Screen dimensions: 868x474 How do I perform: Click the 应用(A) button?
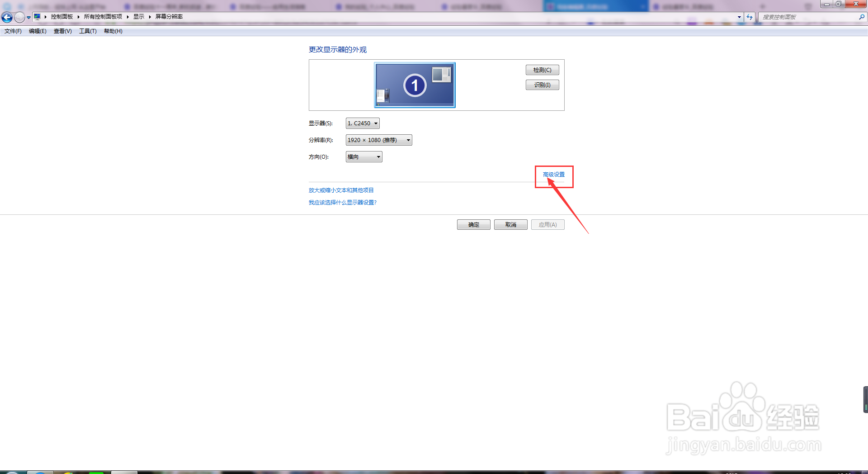point(547,225)
